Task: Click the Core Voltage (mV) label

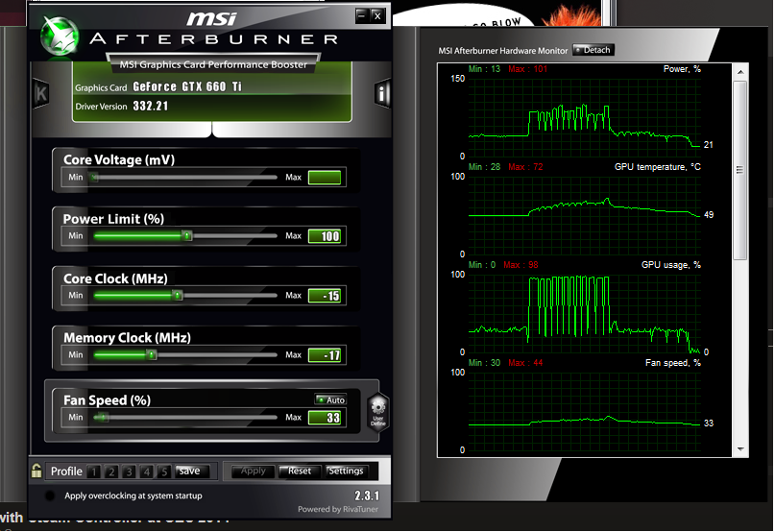Action: point(119,159)
